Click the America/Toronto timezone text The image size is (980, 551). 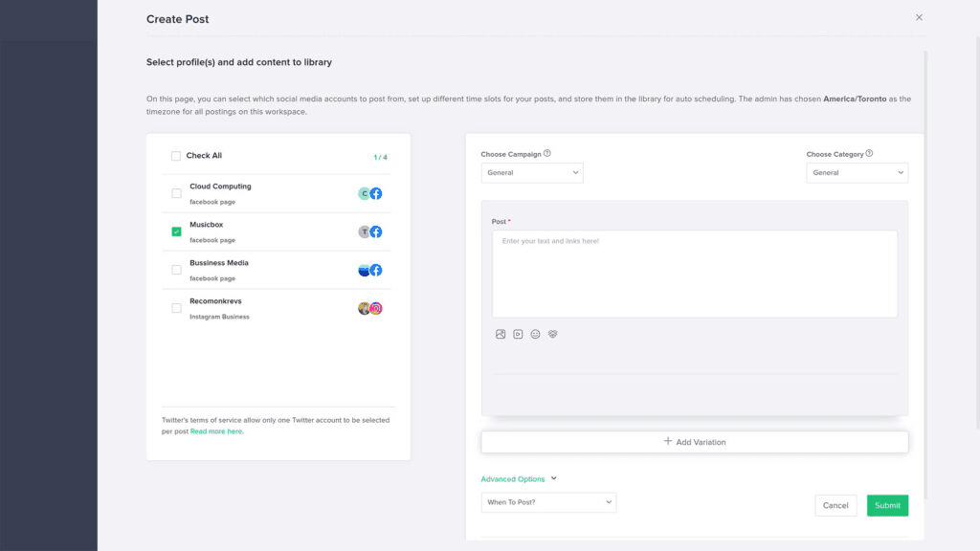click(x=855, y=99)
